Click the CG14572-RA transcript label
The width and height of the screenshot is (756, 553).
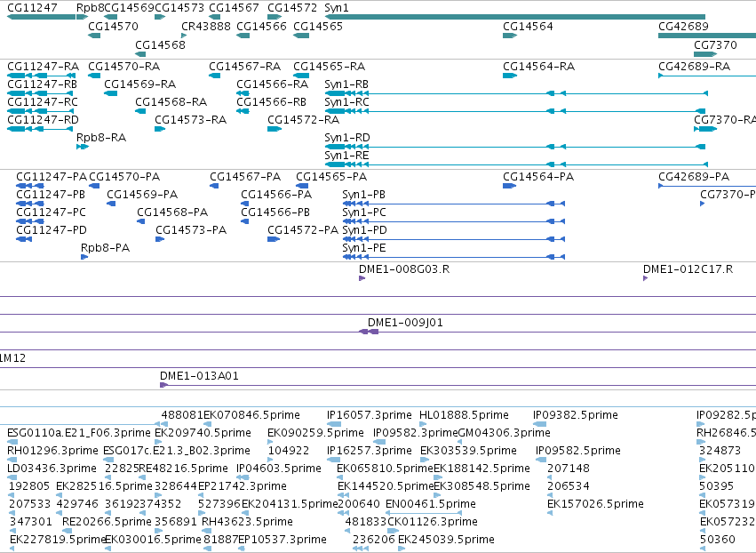coord(303,120)
